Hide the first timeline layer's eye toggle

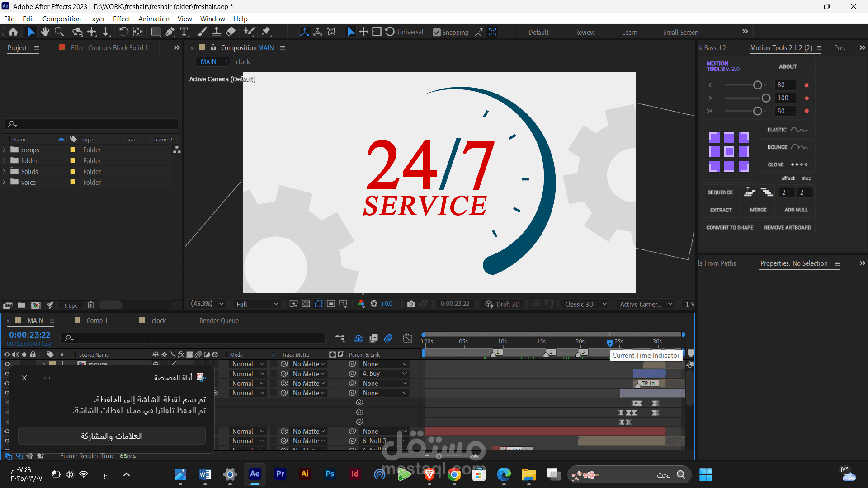[x=7, y=364]
